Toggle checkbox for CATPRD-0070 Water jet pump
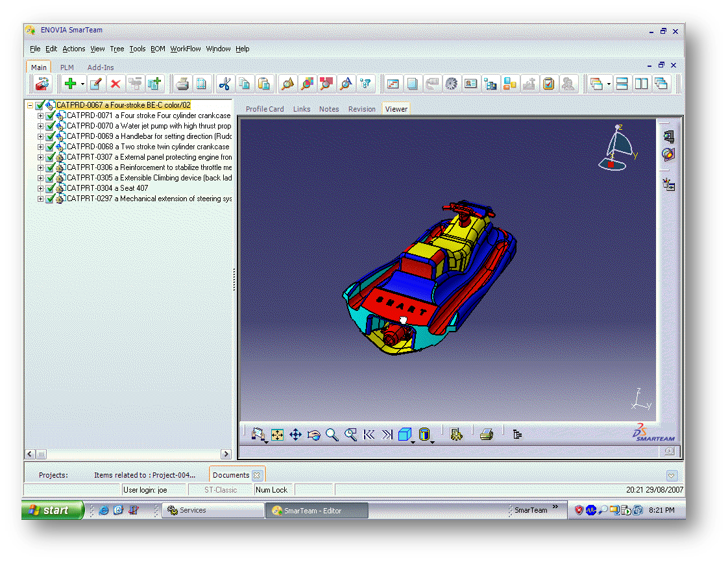 [50, 126]
